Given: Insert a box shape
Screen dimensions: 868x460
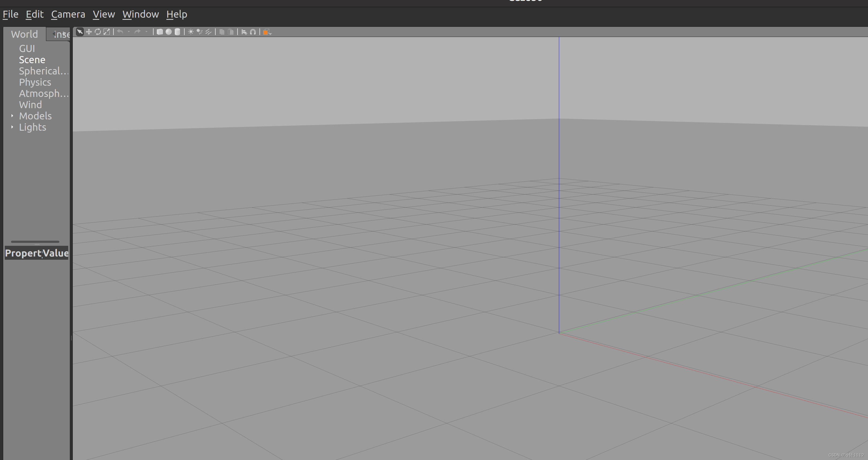Looking at the screenshot, I should click(160, 32).
